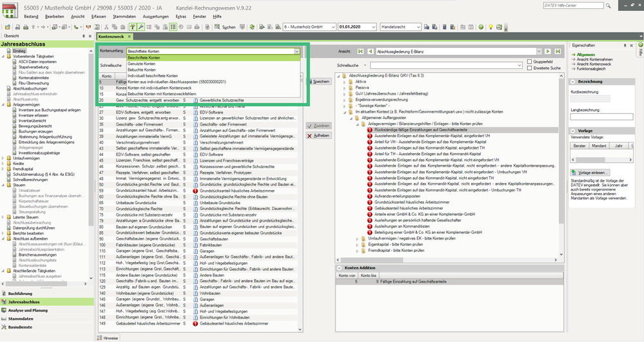Click the calculator icon in the toolbar
Viewport: 644px width, 342px height.
(444, 27)
